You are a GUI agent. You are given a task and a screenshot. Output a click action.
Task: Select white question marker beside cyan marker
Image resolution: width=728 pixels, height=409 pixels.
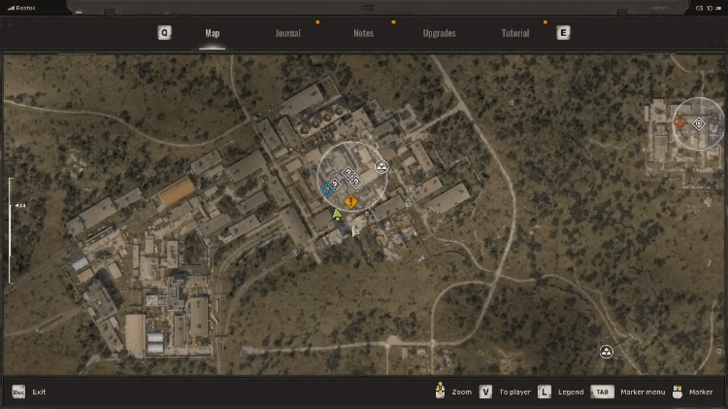335,185
